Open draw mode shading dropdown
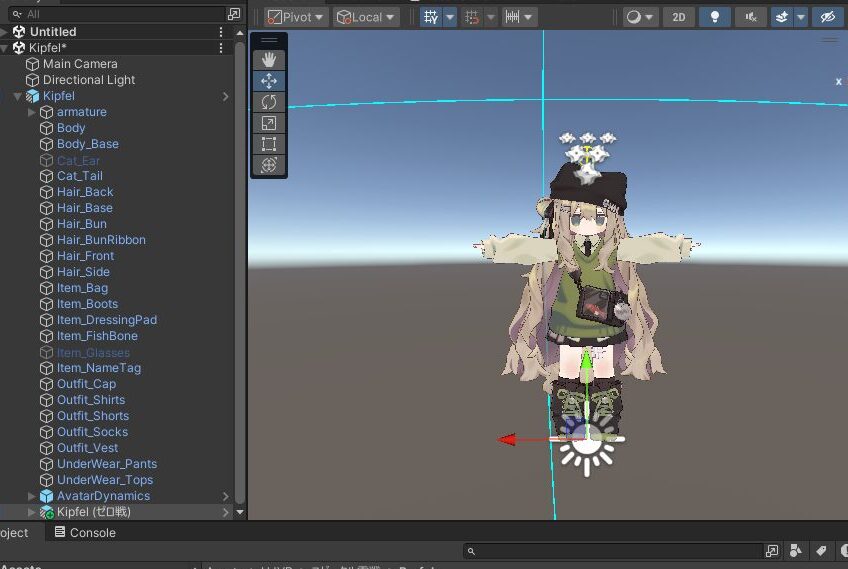The height and width of the screenshot is (569, 848). [640, 17]
